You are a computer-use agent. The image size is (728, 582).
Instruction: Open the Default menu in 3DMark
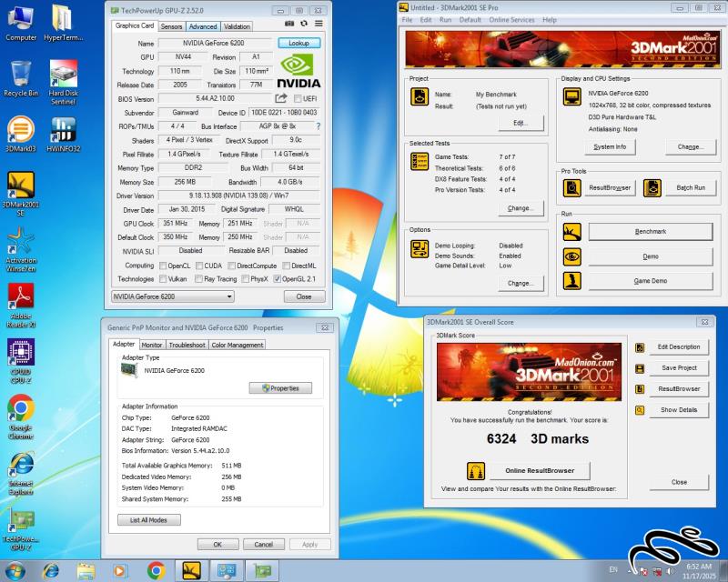tap(470, 19)
